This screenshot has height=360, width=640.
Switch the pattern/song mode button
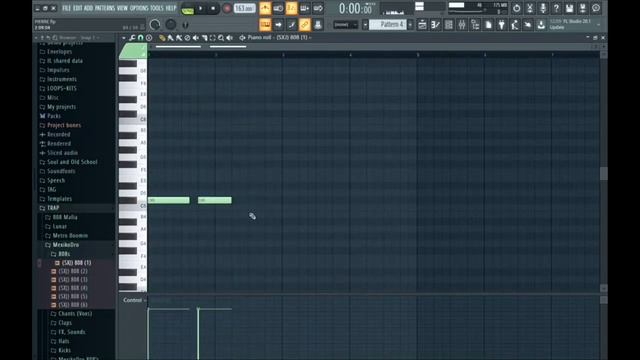(188, 9)
